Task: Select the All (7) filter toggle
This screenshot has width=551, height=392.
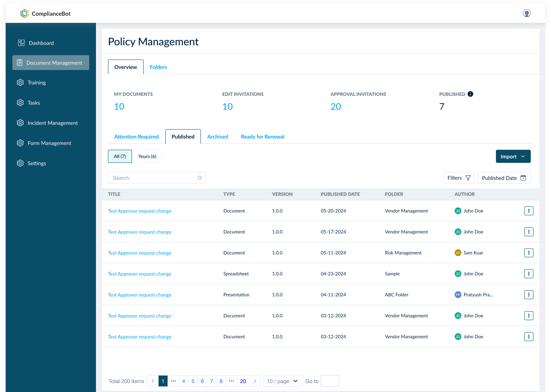Action: pos(120,157)
